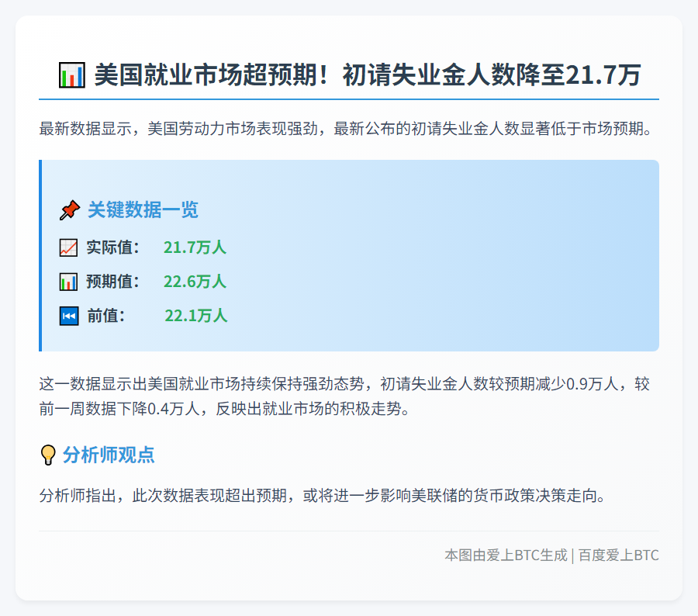Click the line starting 前一周数据下降0.4万人
The height and width of the screenshot is (616, 698).
click(x=225, y=409)
